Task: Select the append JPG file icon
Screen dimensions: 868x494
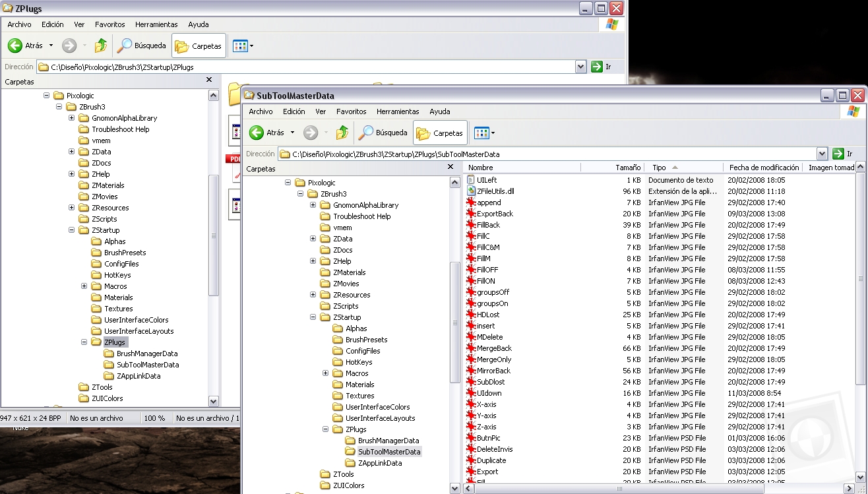Action: click(471, 202)
